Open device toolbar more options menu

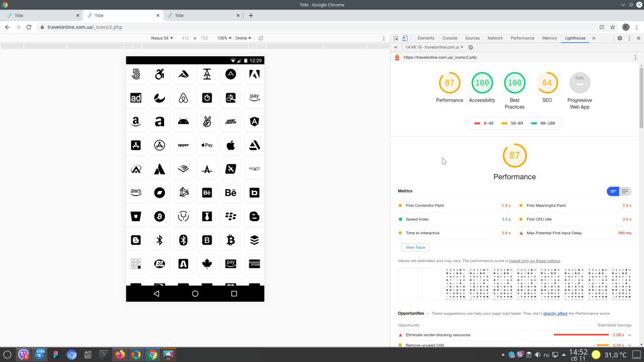[x=384, y=38]
